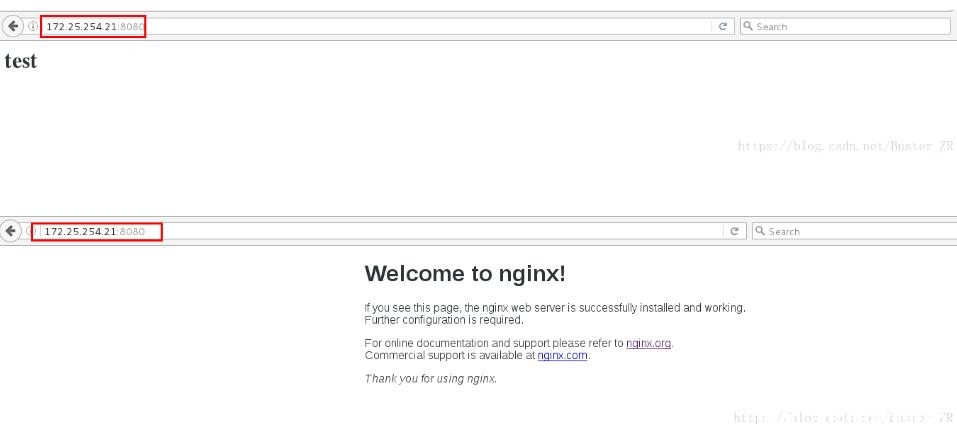957x439 pixels.
Task: Click the "Welcome to nginx!" heading
Action: pyautogui.click(x=465, y=274)
